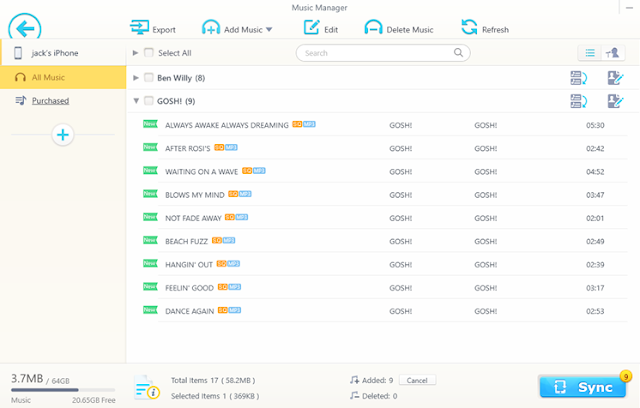This screenshot has width=640, height=408.
Task: Click the playlist sync icon in the GOSH! row
Action: (578, 101)
